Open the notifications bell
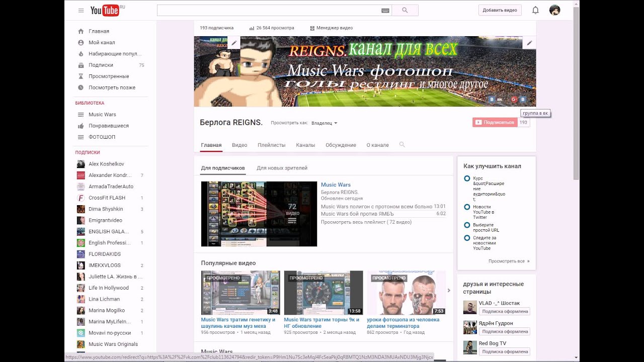 [535, 10]
